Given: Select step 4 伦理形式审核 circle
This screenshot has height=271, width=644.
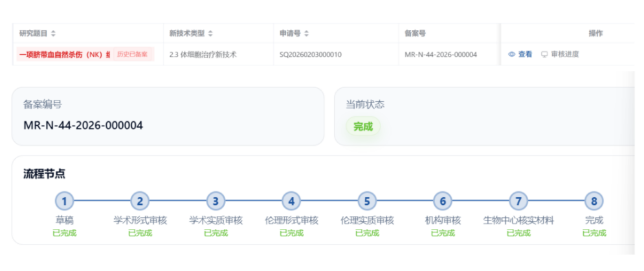Looking at the screenshot, I should point(292,202).
